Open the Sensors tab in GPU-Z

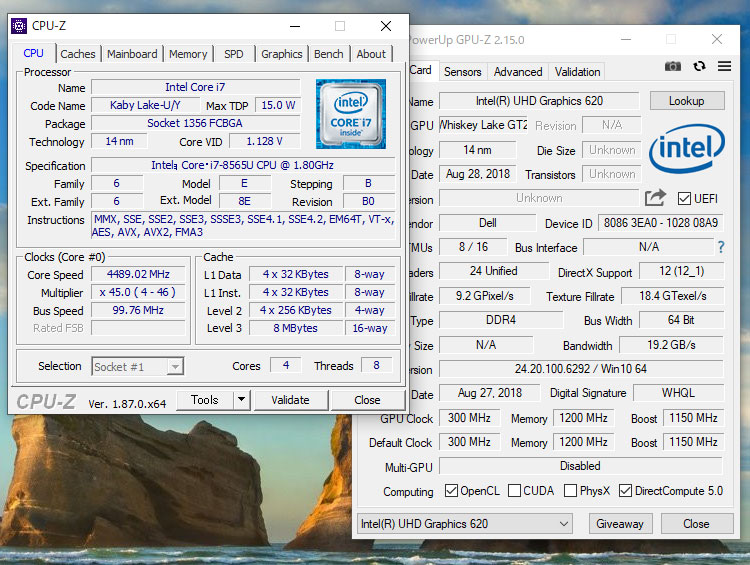(463, 72)
